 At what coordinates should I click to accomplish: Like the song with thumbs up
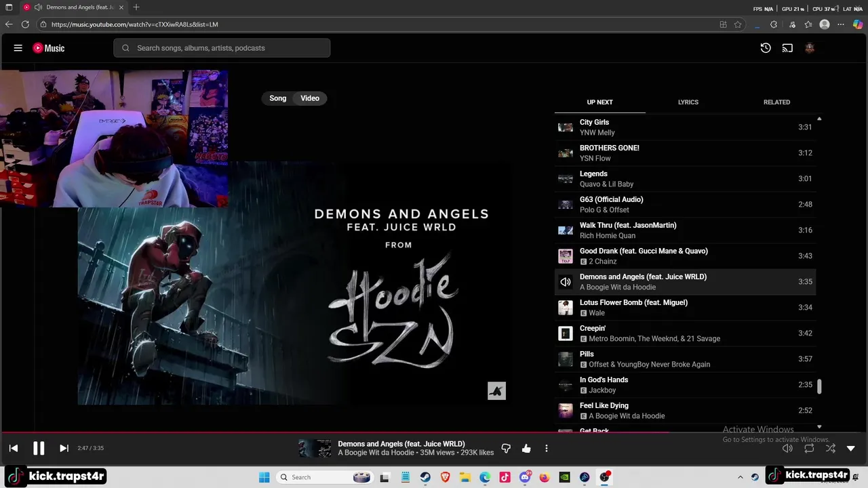526,448
